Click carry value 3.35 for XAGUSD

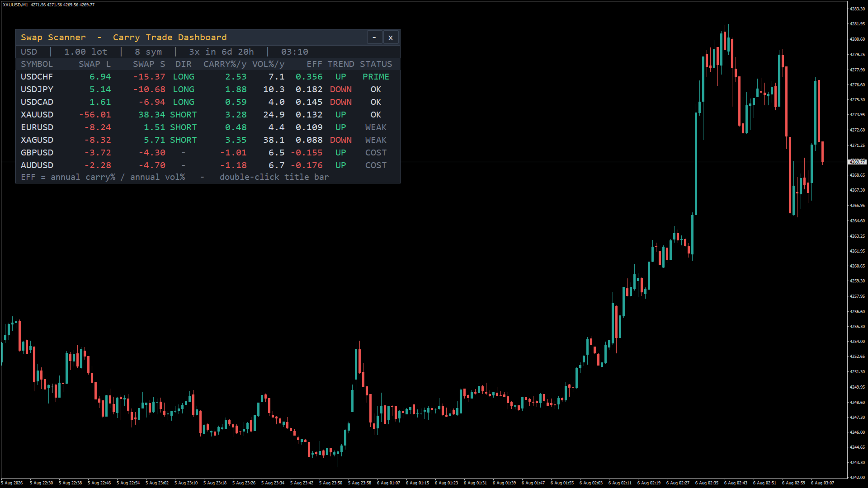click(x=236, y=140)
